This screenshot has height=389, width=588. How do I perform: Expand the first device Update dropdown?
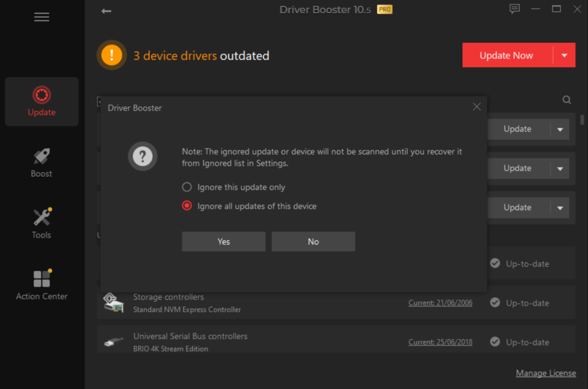[x=560, y=129]
